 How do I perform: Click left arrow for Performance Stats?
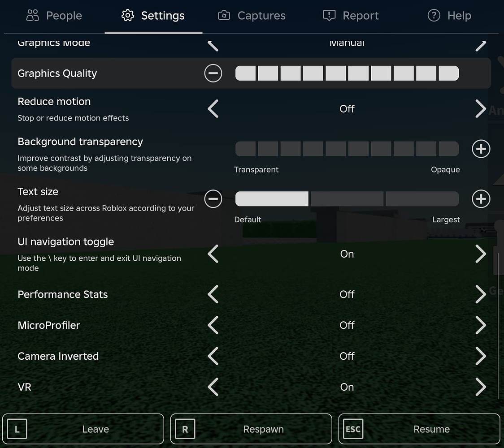[213, 294]
